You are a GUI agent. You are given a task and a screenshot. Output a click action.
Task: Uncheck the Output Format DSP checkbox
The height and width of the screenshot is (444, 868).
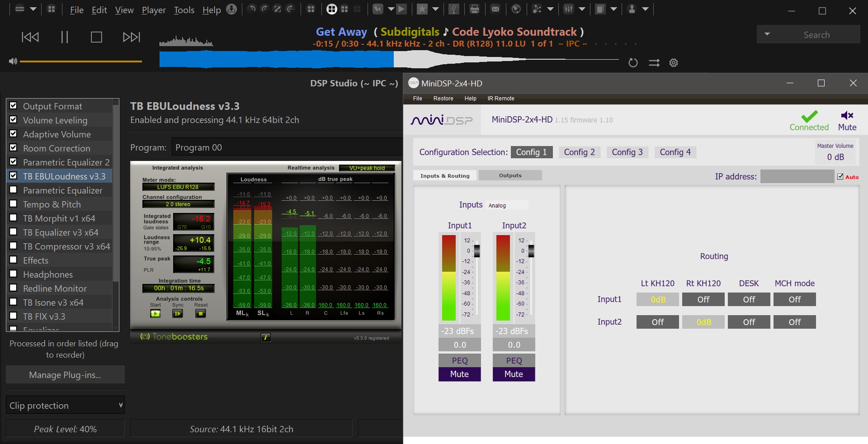point(14,105)
